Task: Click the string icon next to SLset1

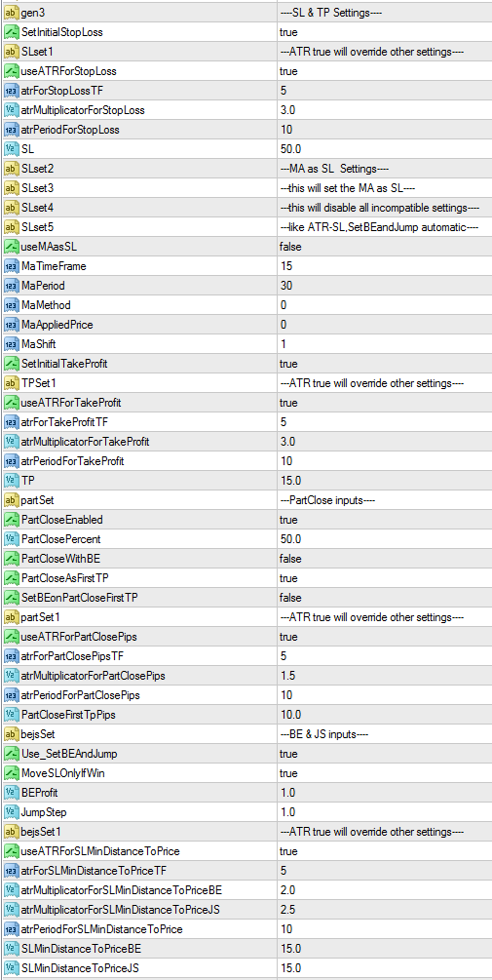Action: (x=12, y=52)
